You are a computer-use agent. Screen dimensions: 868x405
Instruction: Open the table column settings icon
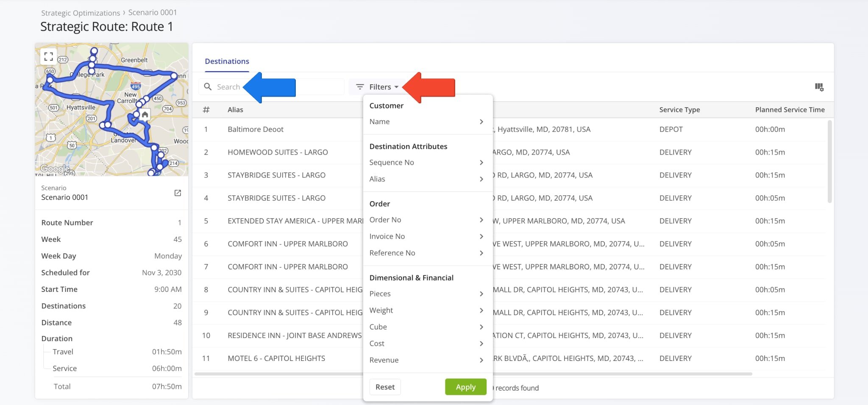[819, 86]
